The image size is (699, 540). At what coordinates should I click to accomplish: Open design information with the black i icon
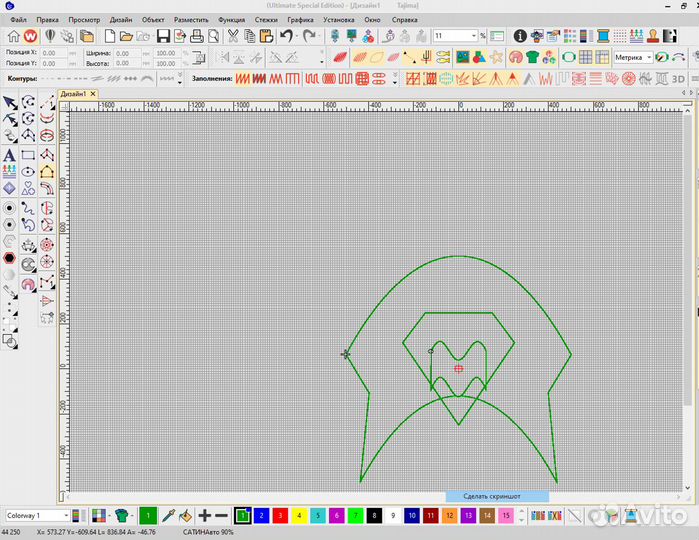[520, 36]
